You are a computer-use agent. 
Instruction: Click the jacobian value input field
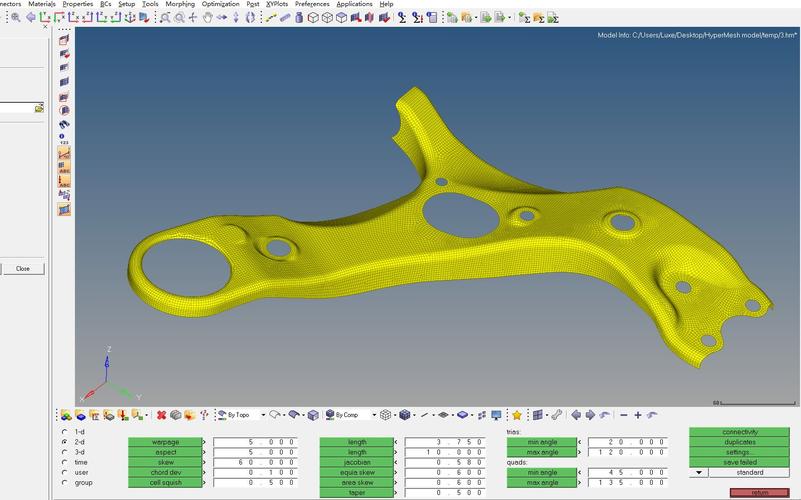(438, 463)
